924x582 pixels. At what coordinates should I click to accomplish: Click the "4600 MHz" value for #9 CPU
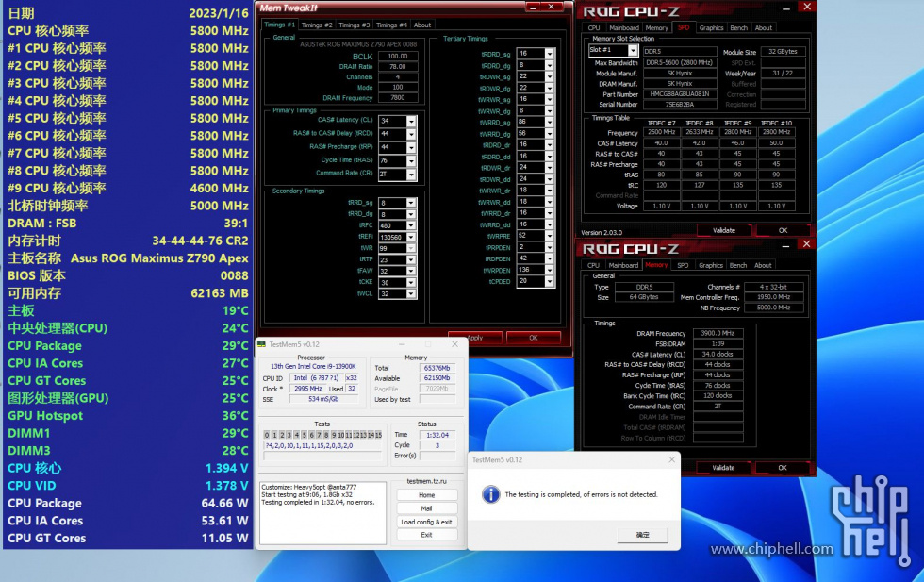(219, 188)
